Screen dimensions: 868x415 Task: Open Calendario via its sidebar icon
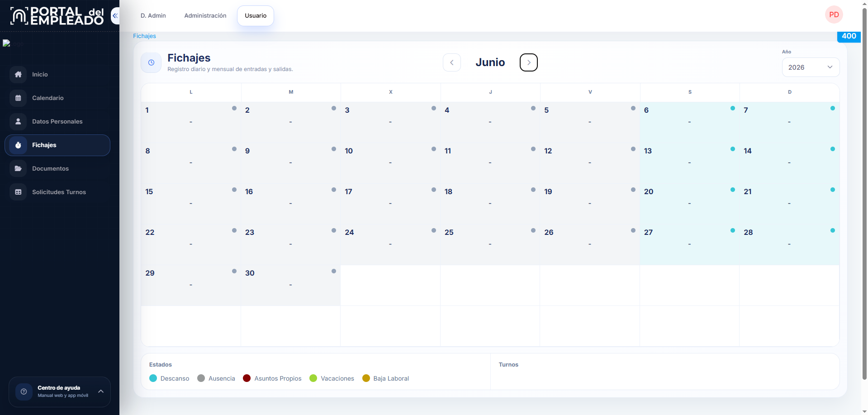click(18, 98)
